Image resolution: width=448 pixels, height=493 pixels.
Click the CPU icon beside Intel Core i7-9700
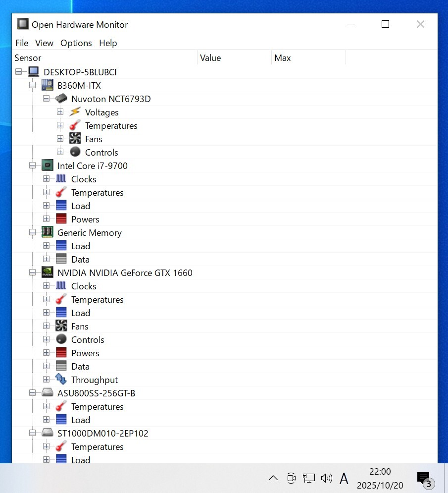[47, 165]
